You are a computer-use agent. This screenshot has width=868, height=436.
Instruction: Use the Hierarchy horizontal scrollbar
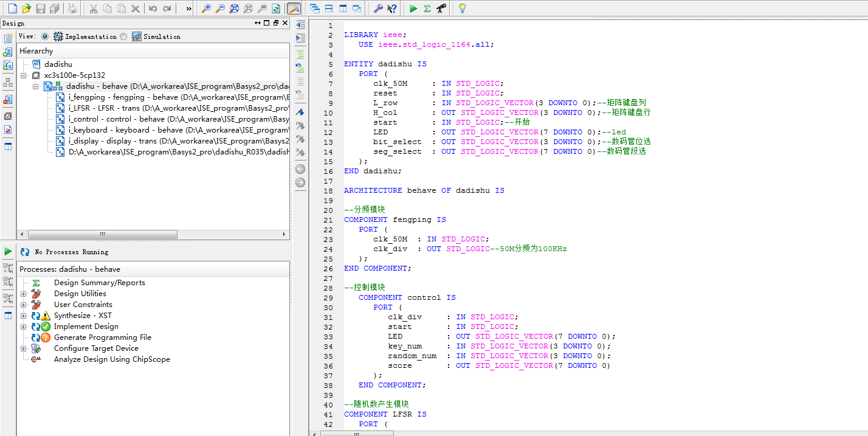point(102,234)
